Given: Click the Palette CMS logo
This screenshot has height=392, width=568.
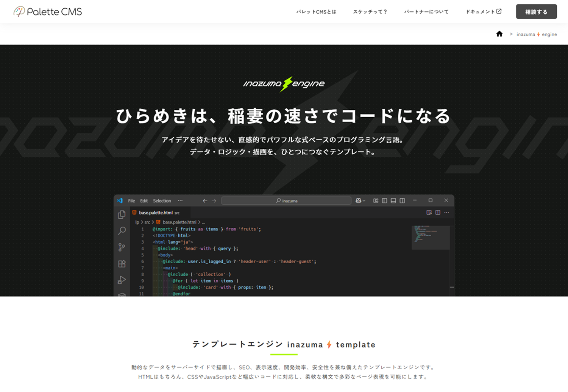Looking at the screenshot, I should pos(48,12).
